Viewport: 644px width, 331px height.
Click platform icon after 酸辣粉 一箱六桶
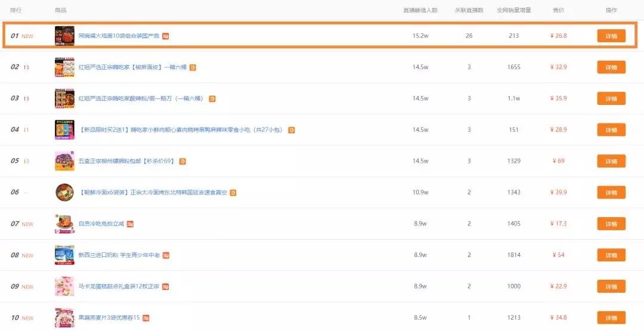[x=212, y=98]
